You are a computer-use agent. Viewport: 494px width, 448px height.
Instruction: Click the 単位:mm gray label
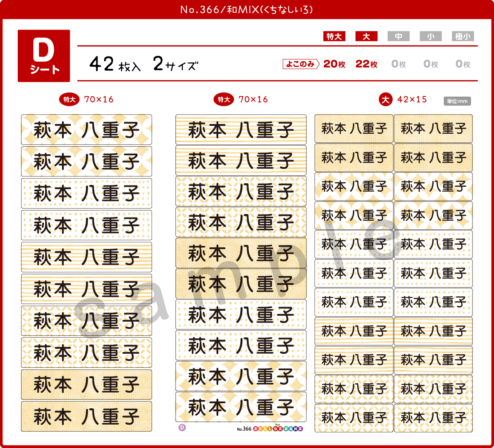(457, 101)
